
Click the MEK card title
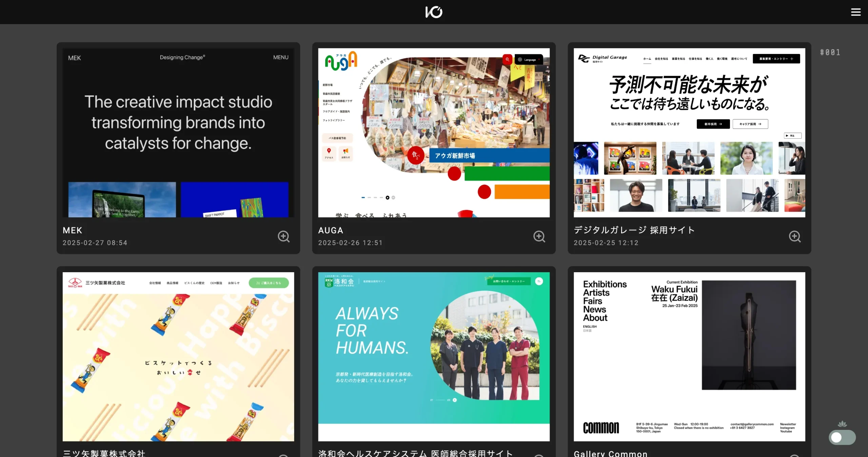click(x=73, y=231)
